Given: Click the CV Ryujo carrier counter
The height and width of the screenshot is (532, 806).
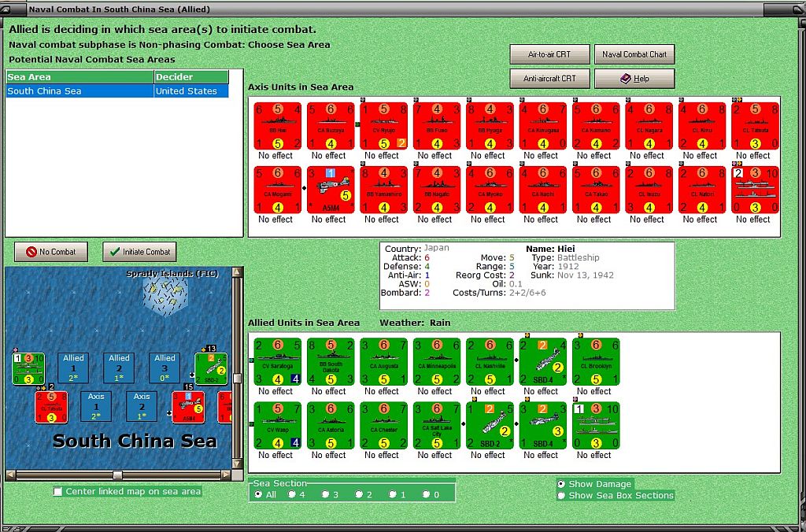Looking at the screenshot, I should 383,126.
